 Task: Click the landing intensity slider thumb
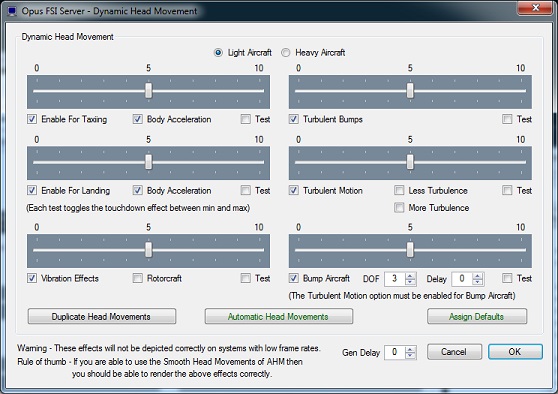pos(149,162)
